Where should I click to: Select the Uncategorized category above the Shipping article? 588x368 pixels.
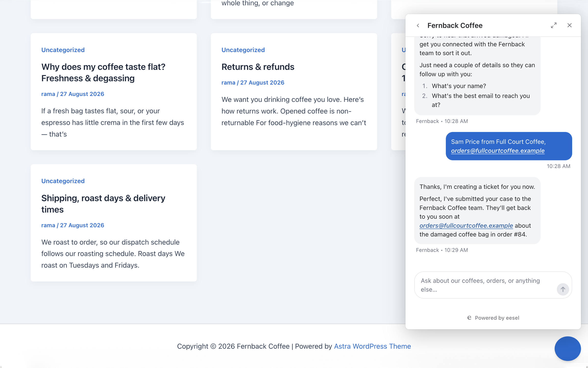pyautogui.click(x=63, y=181)
